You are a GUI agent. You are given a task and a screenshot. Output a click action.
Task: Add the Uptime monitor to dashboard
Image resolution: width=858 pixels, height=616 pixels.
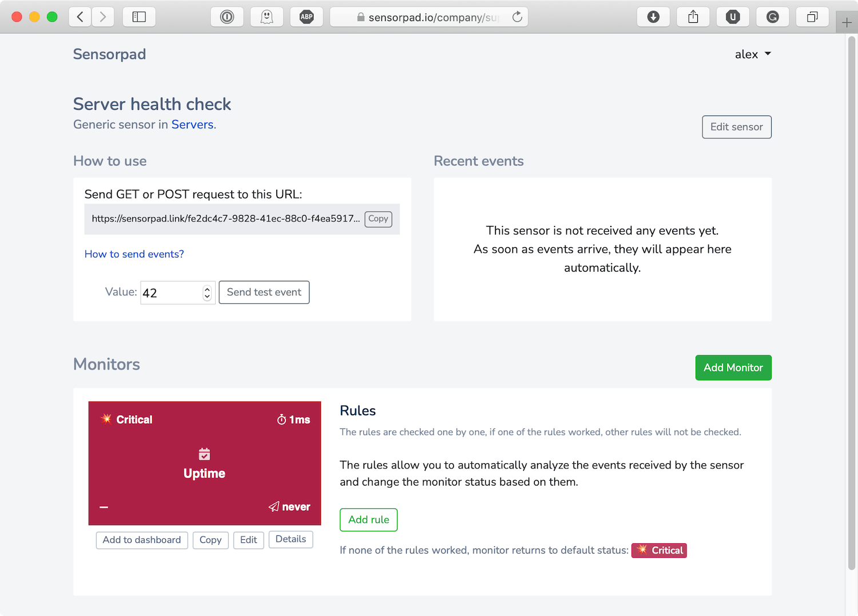(x=142, y=540)
